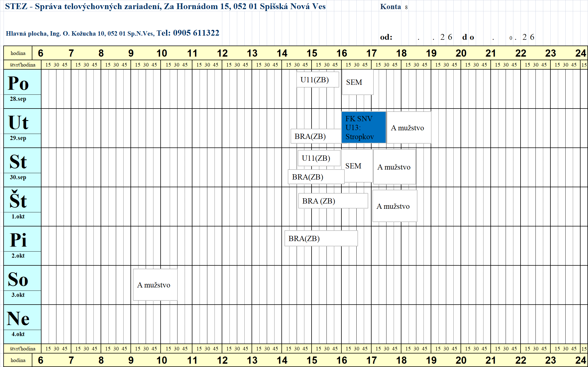Click the BRA(ZB) box on Tuesday
Viewport: 588px width, 367px height.
316,136
